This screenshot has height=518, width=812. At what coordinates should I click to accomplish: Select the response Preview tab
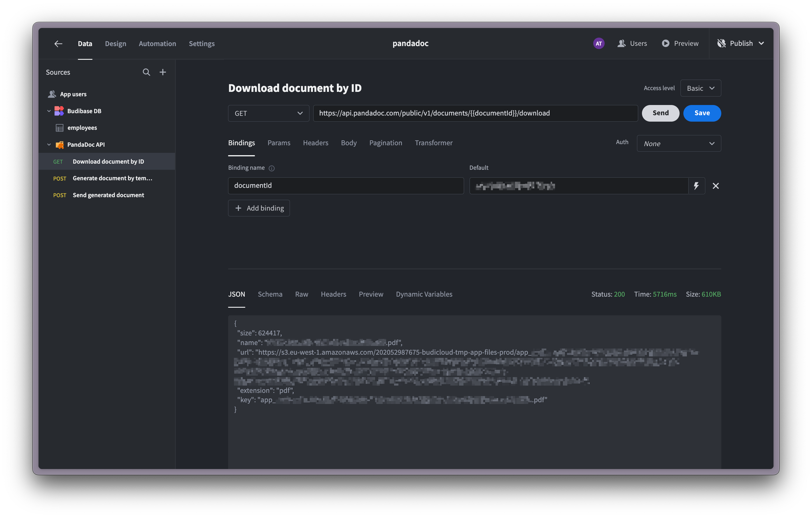click(371, 294)
